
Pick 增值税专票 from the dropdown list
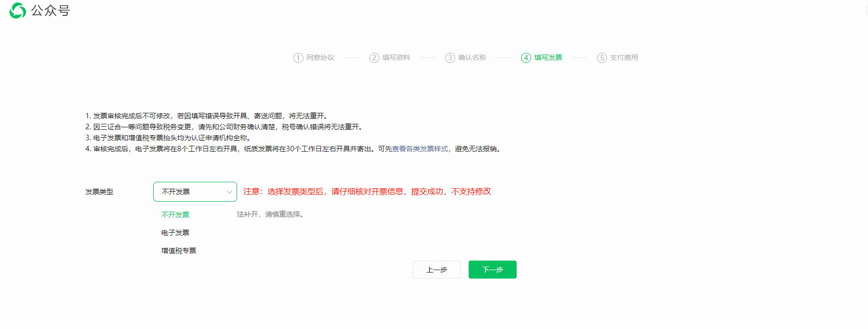tap(179, 251)
